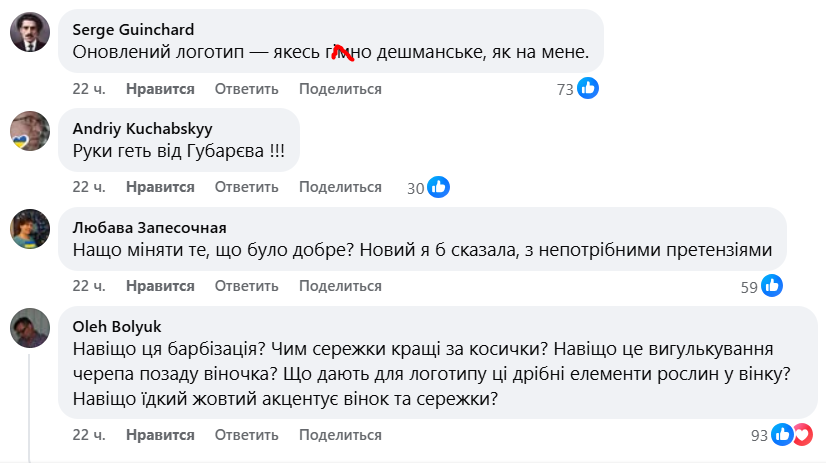Screen dimensions: 826x463
Task: Open Andriy Kuchabskyy's profile name link
Action: tap(143, 128)
